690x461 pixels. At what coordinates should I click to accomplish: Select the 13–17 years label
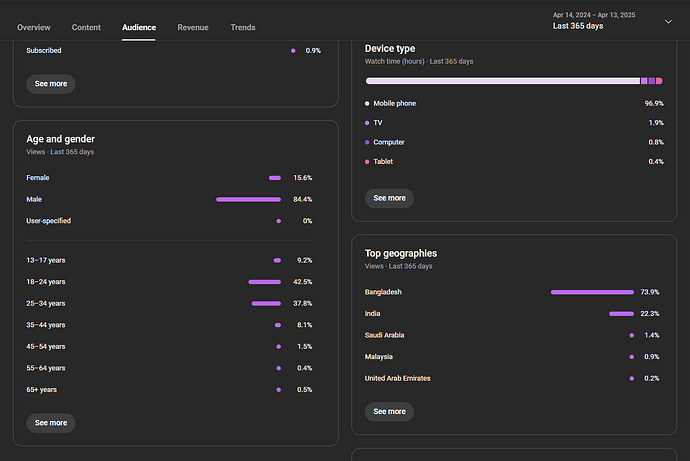(x=46, y=260)
